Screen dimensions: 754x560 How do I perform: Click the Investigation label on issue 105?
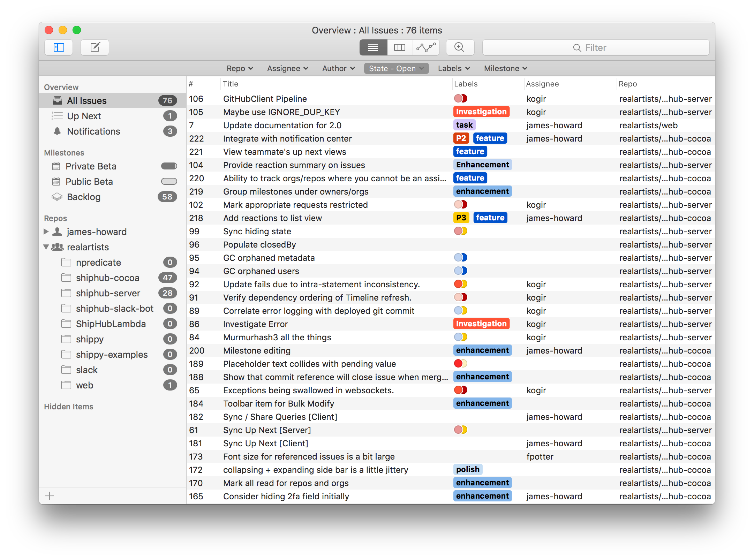click(x=481, y=112)
